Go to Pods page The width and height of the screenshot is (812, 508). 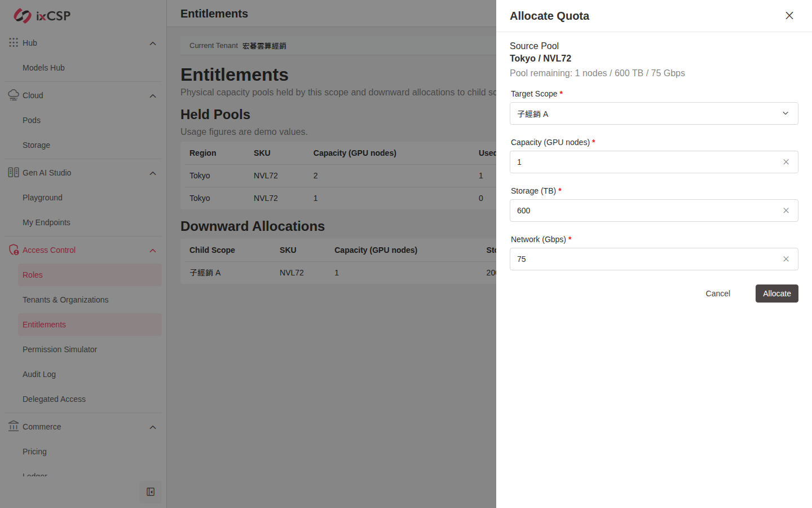90,120
